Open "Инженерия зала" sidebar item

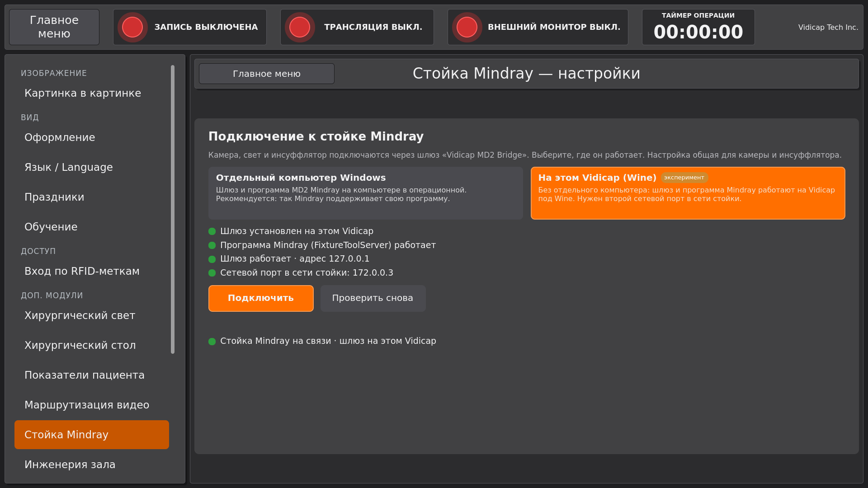pos(92,465)
